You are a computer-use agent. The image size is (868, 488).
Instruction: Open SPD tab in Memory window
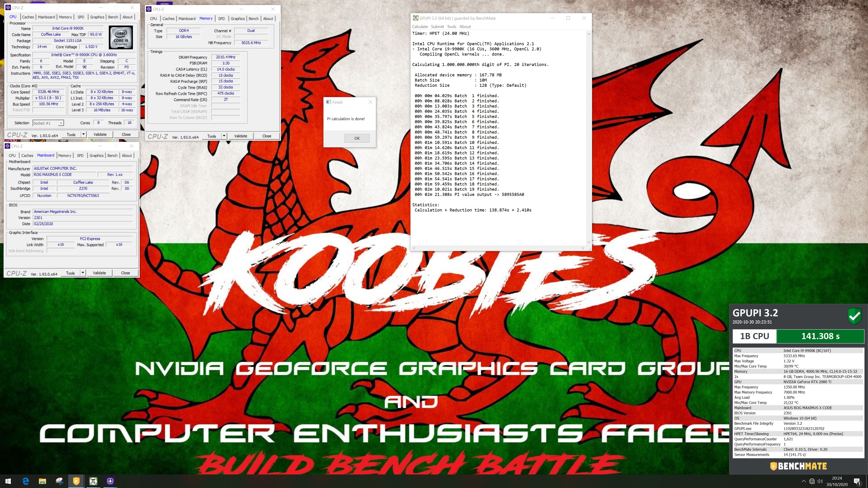221,19
